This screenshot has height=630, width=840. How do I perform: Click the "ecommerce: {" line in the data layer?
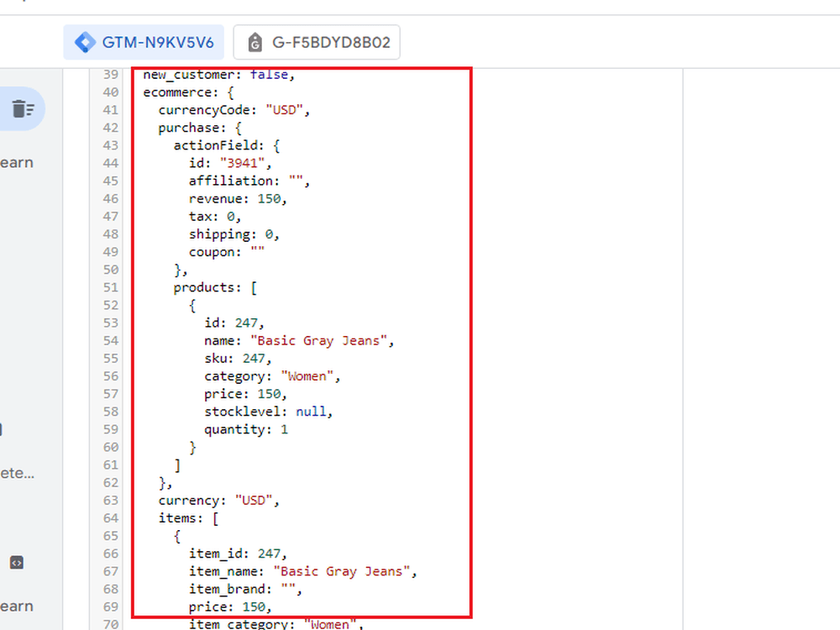point(188,92)
